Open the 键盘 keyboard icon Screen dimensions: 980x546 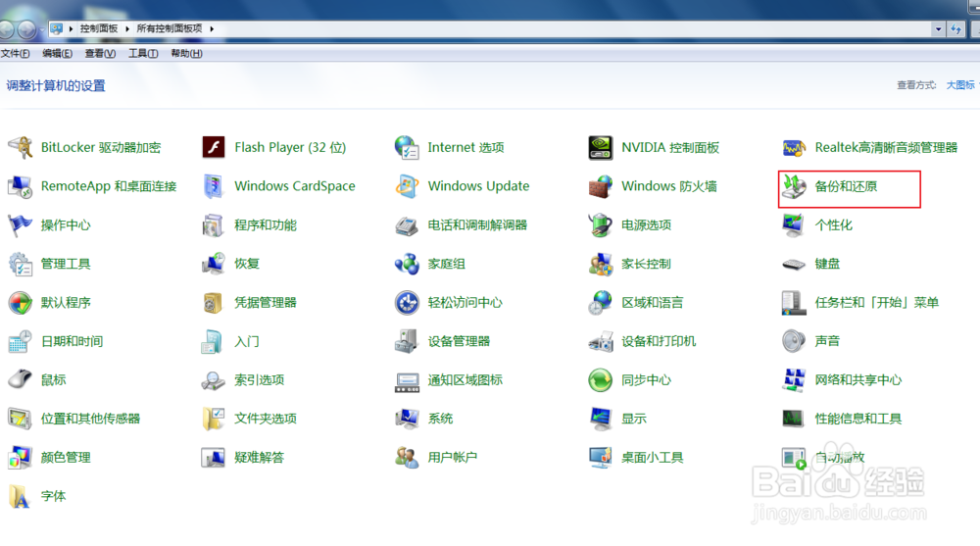point(794,265)
